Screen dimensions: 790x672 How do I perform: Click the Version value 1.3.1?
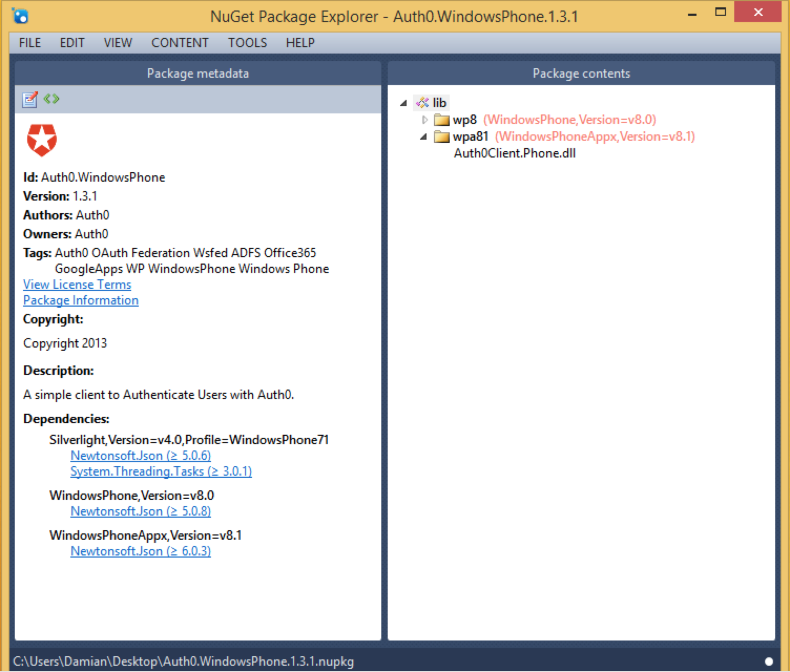coord(85,196)
